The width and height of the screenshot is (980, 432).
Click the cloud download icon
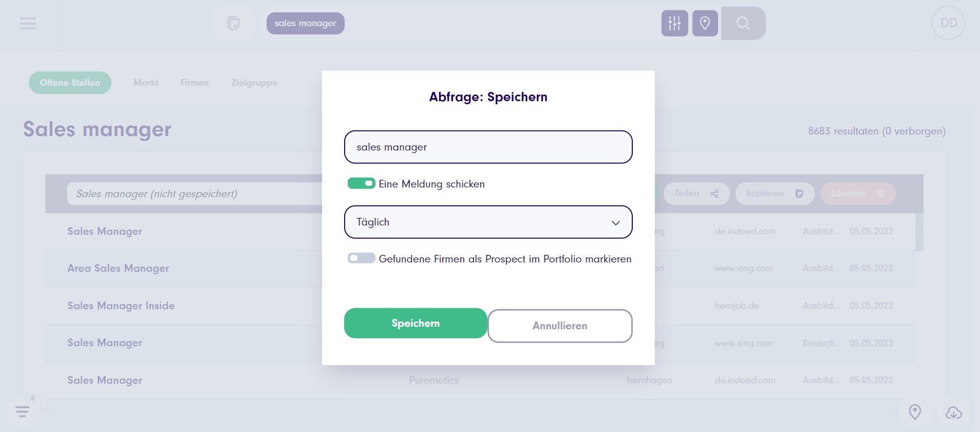[953, 412]
